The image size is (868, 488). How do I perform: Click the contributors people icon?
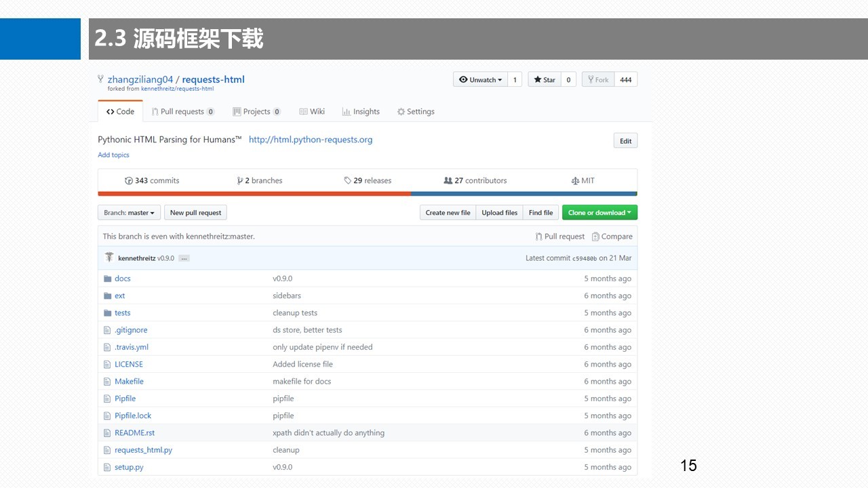448,180
